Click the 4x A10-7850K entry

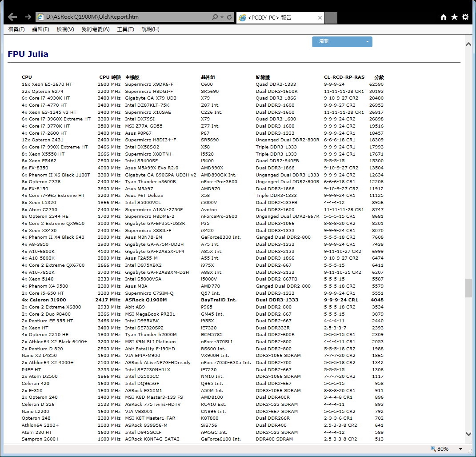tap(38, 272)
